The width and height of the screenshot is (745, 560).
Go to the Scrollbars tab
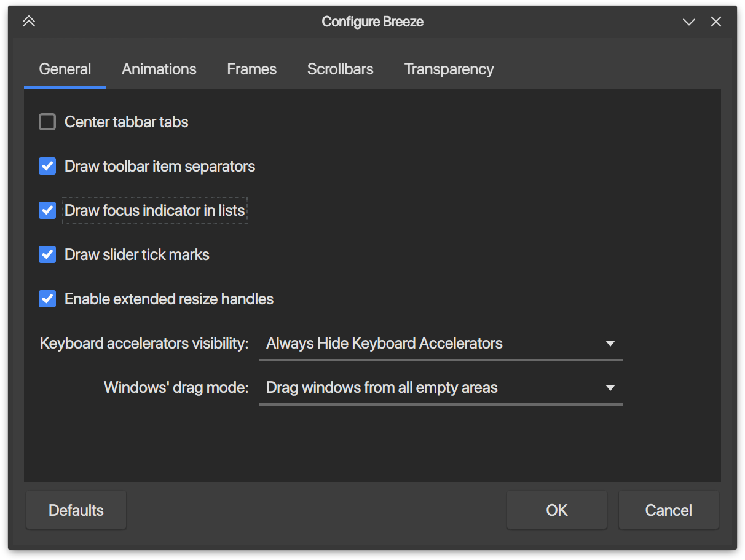click(x=341, y=69)
